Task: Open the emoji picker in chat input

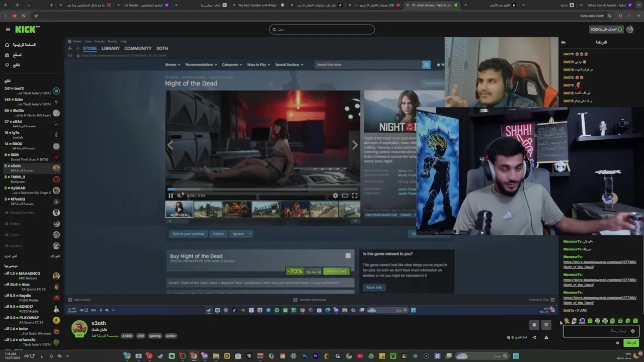Action: point(633,331)
